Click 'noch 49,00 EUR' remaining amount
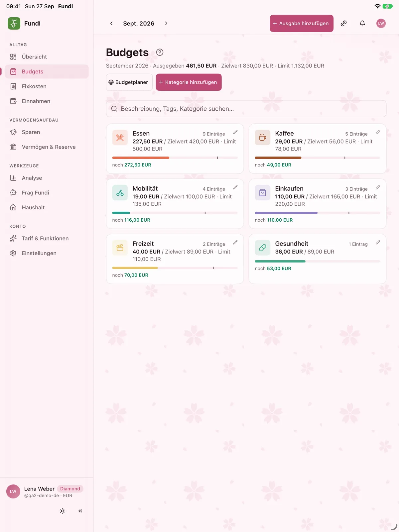The image size is (399, 532). click(x=273, y=165)
